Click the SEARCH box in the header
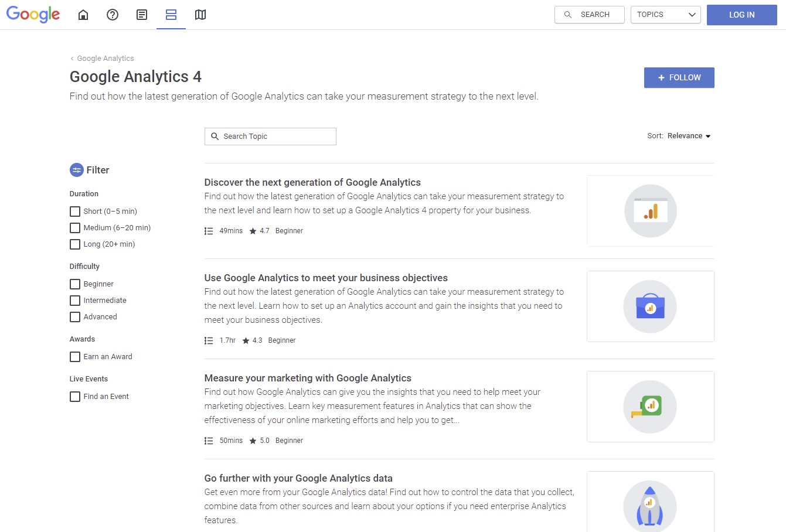This screenshot has width=786, height=532. (590, 15)
